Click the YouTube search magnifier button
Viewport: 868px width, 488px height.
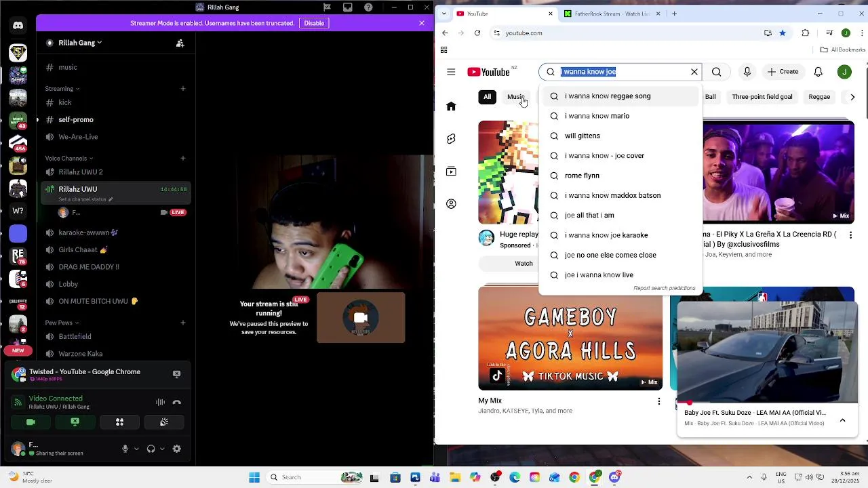click(x=716, y=72)
